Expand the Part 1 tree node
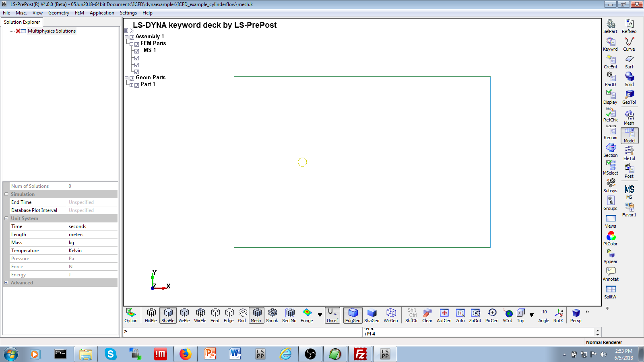 [131, 85]
